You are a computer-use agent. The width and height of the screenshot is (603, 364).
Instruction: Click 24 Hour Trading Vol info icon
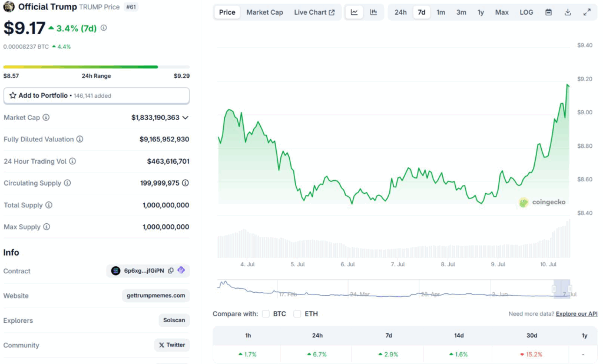(72, 161)
